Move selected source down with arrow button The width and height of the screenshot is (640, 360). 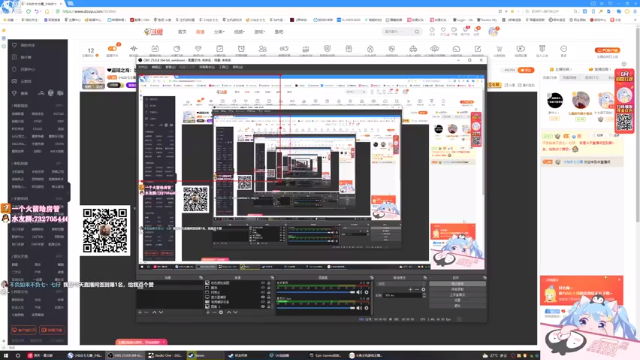coord(236,312)
